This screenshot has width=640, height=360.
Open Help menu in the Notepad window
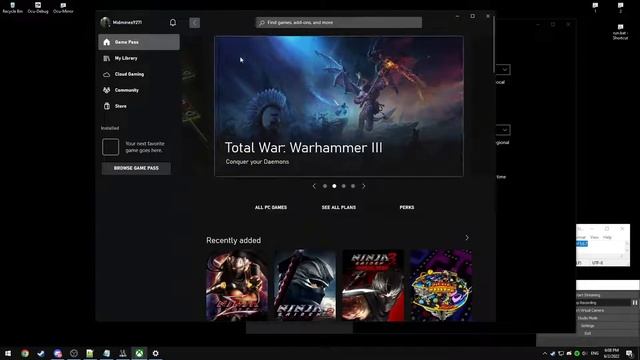pyautogui.click(x=607, y=237)
